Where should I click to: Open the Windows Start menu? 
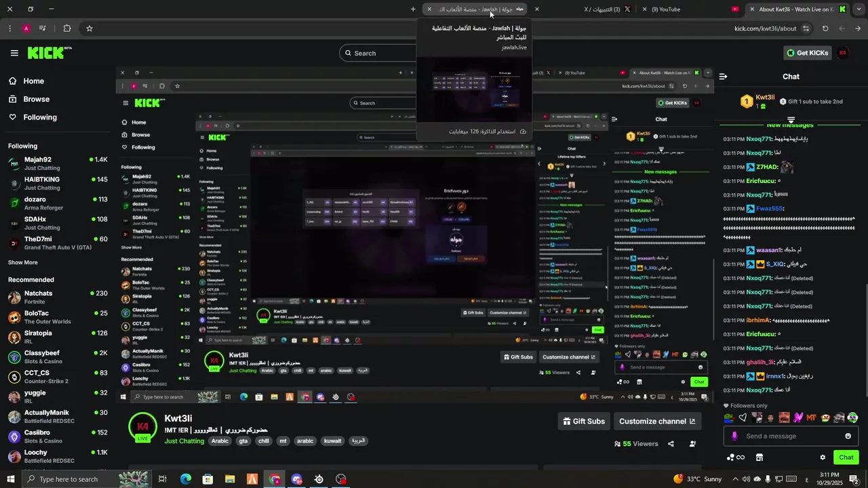[11, 479]
